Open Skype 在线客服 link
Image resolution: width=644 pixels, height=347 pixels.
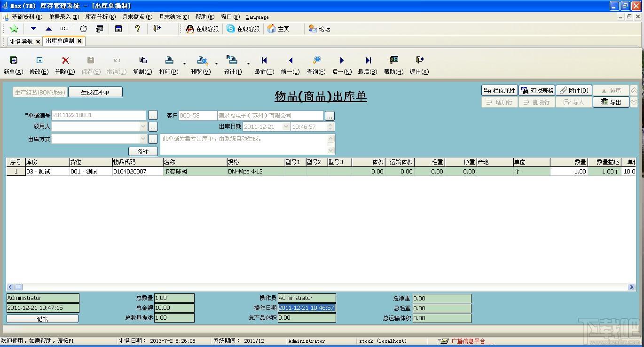click(243, 29)
